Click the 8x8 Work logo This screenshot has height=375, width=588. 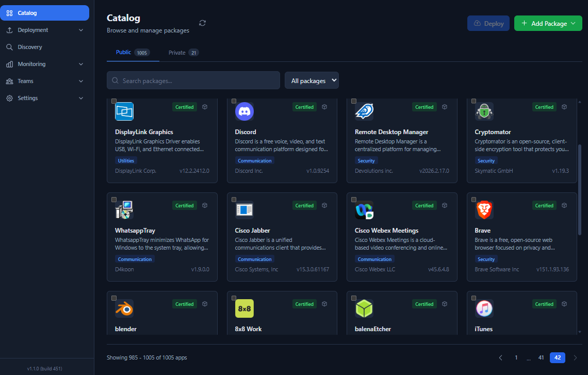(x=244, y=308)
